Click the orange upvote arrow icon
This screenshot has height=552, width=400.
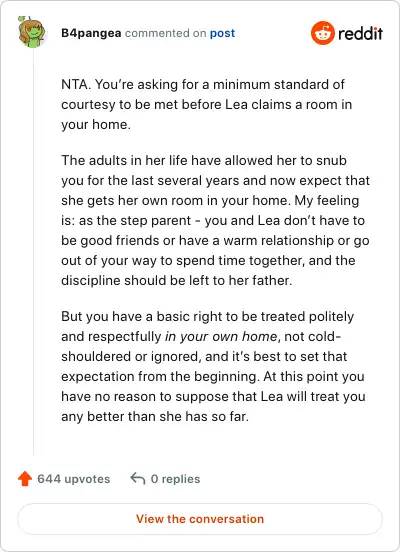coord(25,479)
